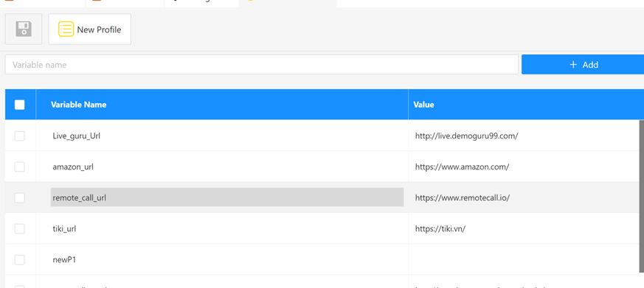Select the Live_guru_Url variable name
Viewport: 644px width, 288px height.
point(77,136)
